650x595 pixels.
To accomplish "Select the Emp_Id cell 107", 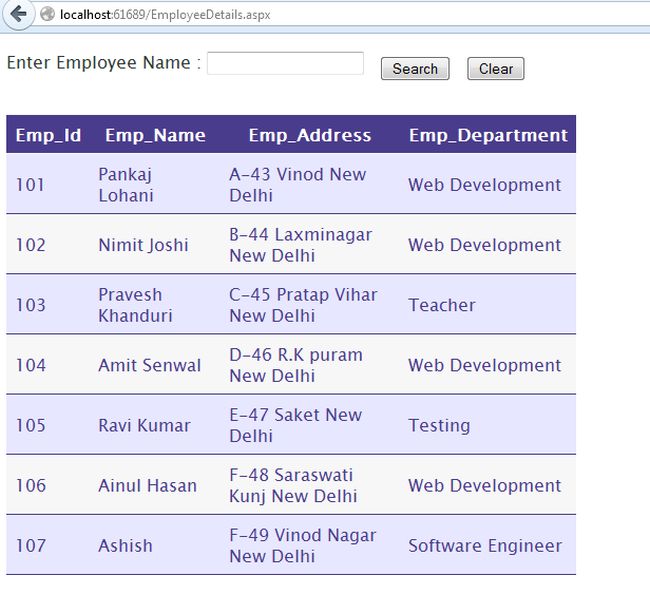I will 31,546.
